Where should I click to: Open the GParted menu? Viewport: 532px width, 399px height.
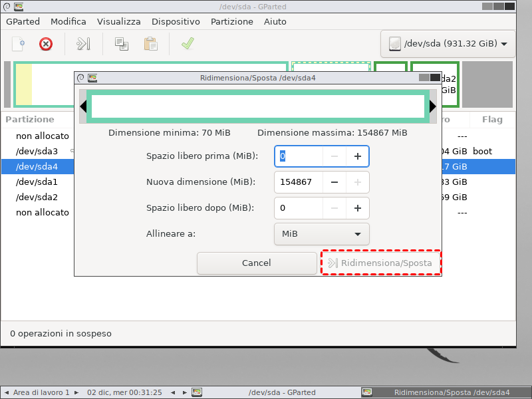[23, 21]
